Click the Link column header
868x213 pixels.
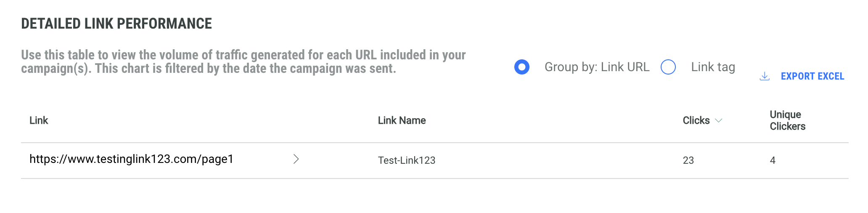[x=39, y=120]
